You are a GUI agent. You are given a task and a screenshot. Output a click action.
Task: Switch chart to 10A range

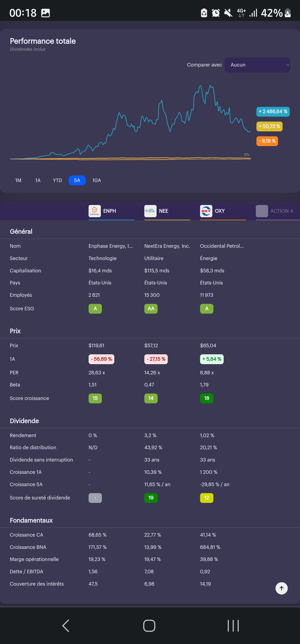pyautogui.click(x=97, y=180)
